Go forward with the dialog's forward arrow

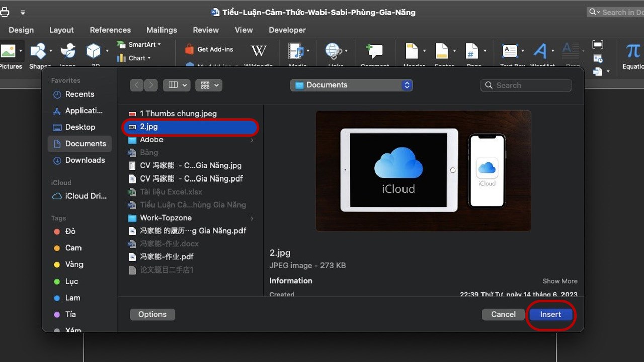[150, 85]
